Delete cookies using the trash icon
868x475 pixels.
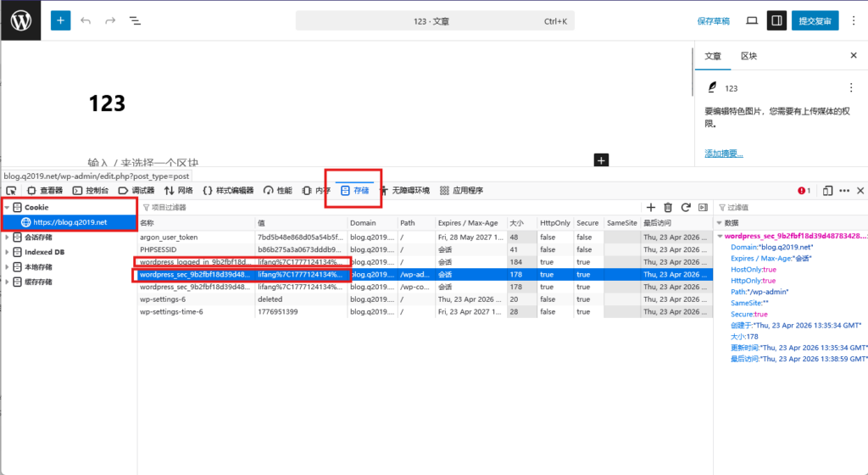pyautogui.click(x=668, y=207)
